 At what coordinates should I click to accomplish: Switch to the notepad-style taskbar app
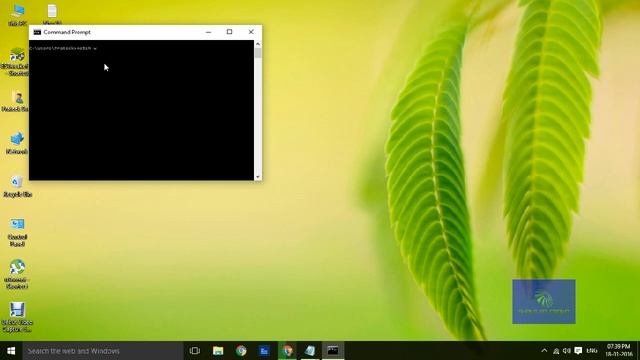tap(310, 351)
